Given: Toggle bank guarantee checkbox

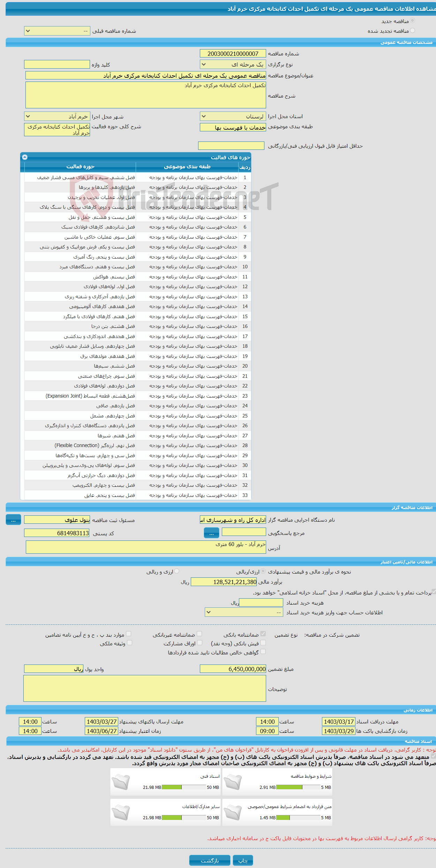Looking at the screenshot, I should pos(263,634).
